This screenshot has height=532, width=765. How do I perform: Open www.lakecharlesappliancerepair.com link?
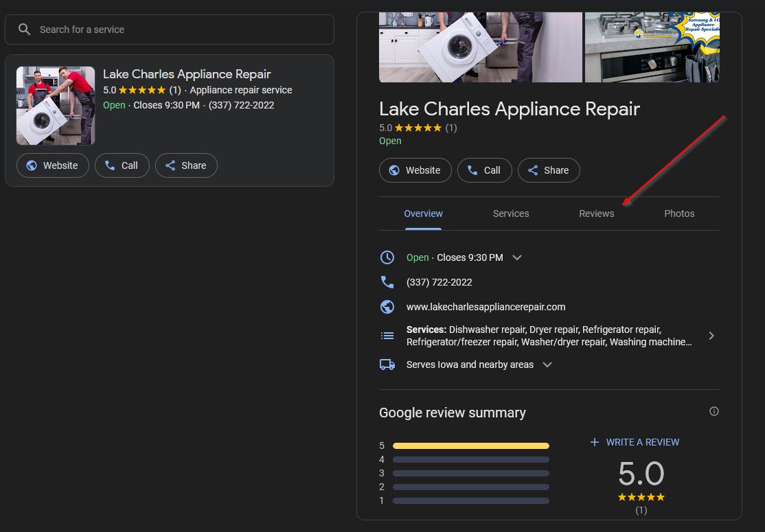[486, 307]
